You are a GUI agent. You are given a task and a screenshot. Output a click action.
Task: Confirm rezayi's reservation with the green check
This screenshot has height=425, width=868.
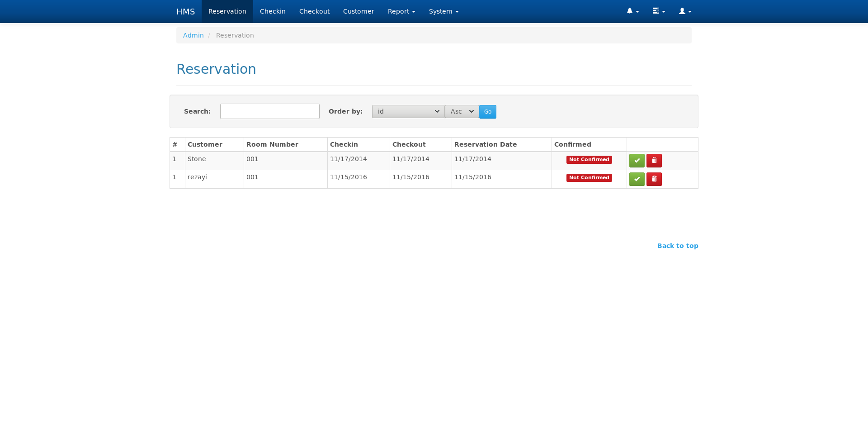point(637,179)
